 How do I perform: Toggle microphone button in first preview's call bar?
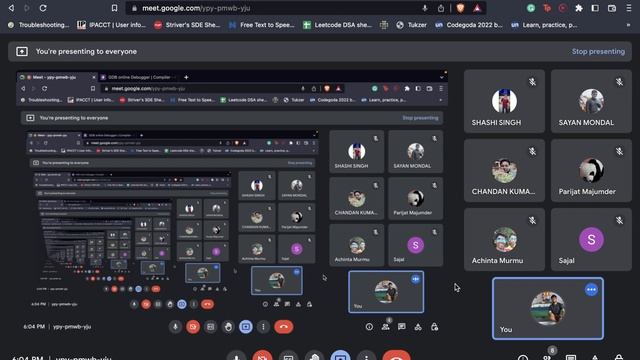[x=176, y=327]
